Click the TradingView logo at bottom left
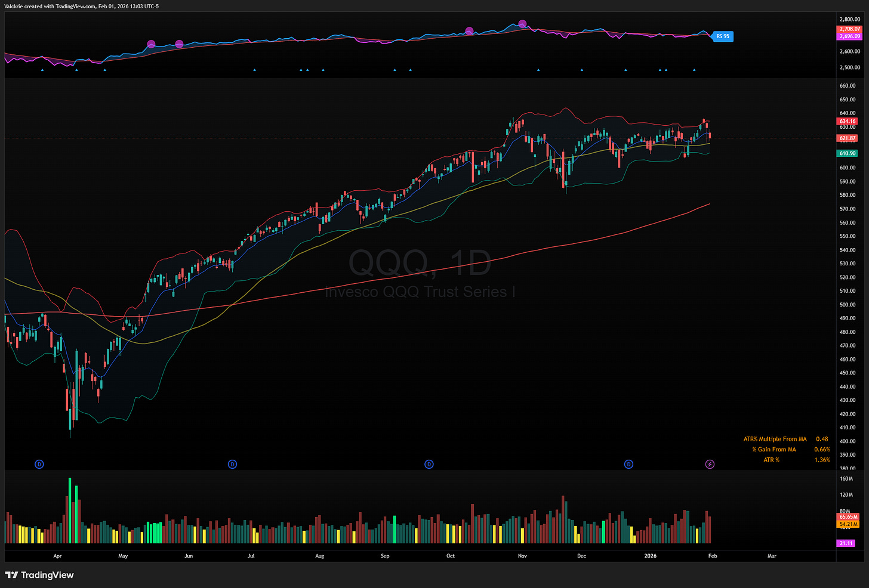869x588 pixels. click(x=39, y=575)
